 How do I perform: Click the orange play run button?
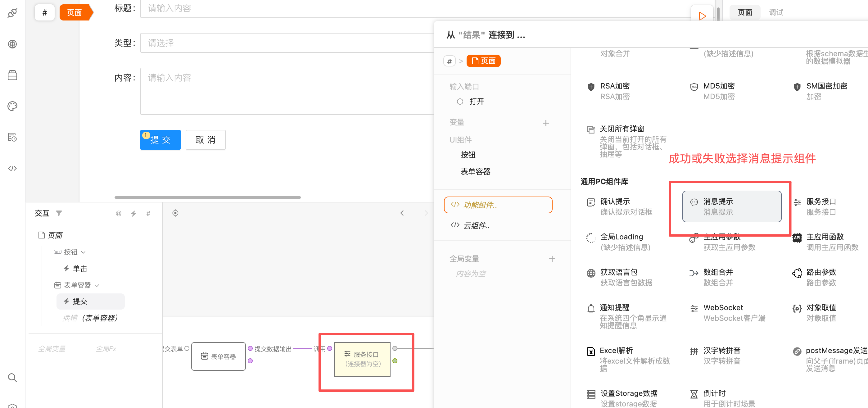(702, 16)
